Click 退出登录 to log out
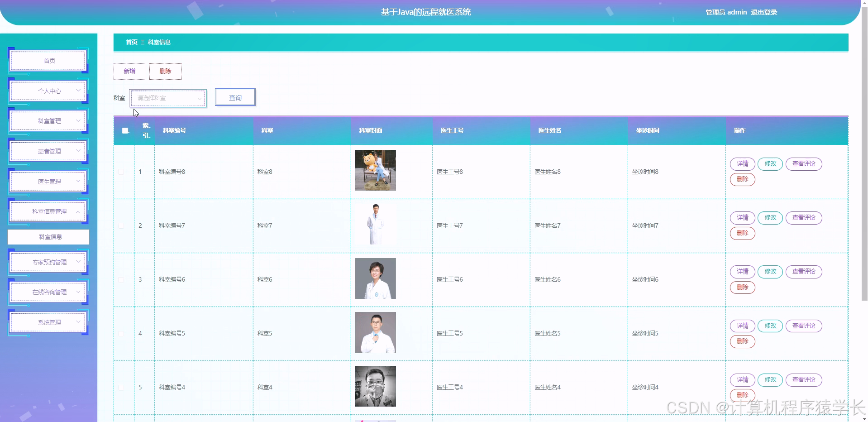Screen dimensions: 868x422 click(x=764, y=12)
